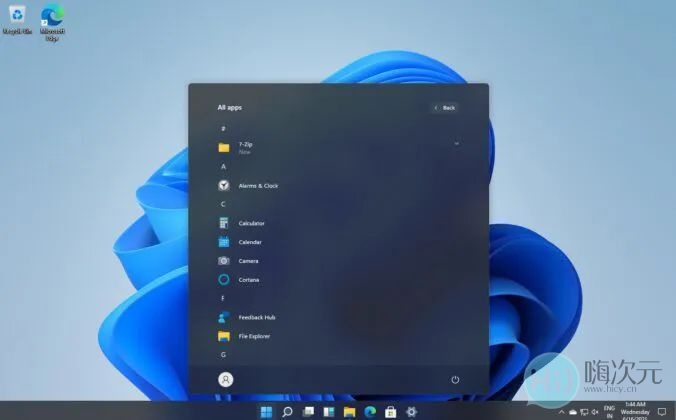
Task: Open File Explorer from the taskbar
Action: pyautogui.click(x=349, y=412)
